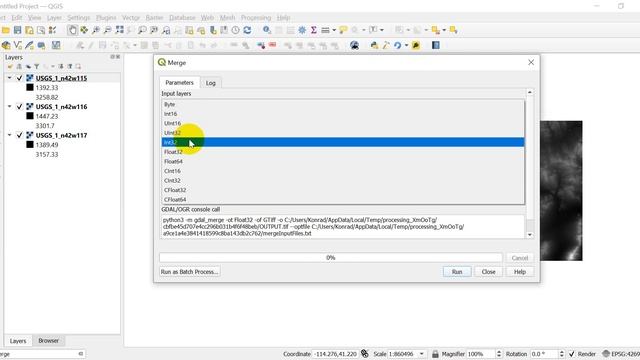Click the blue Help Contents book icon

point(436,45)
